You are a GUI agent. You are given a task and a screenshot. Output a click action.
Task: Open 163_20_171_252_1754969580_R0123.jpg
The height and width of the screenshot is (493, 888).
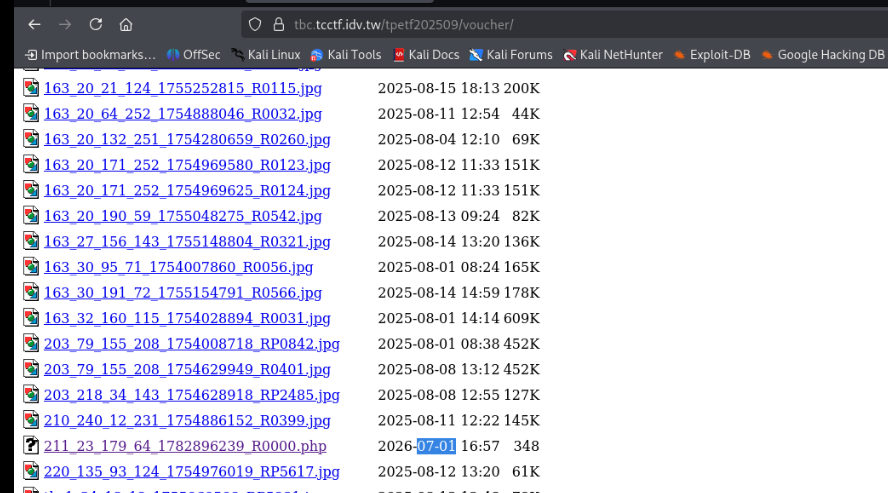[x=187, y=165]
